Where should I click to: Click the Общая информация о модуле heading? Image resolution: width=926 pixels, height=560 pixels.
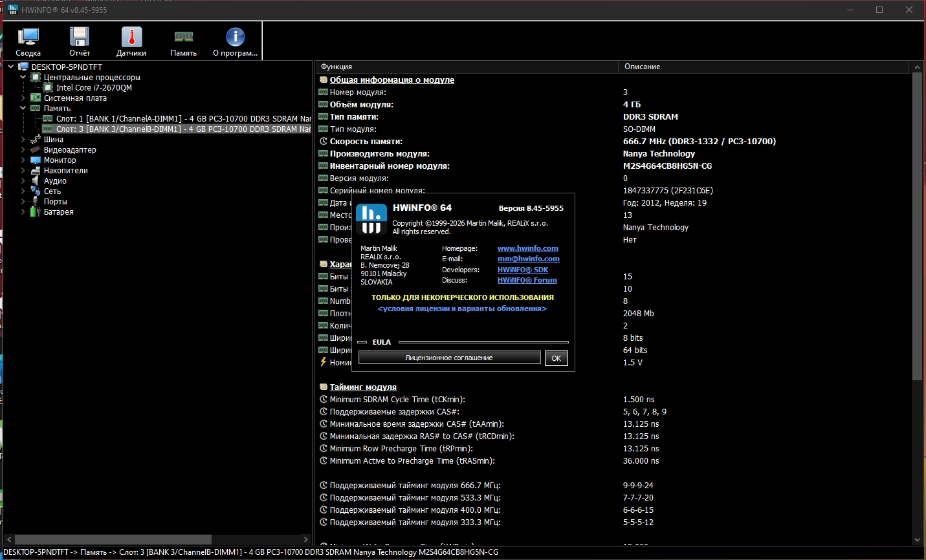(x=392, y=80)
